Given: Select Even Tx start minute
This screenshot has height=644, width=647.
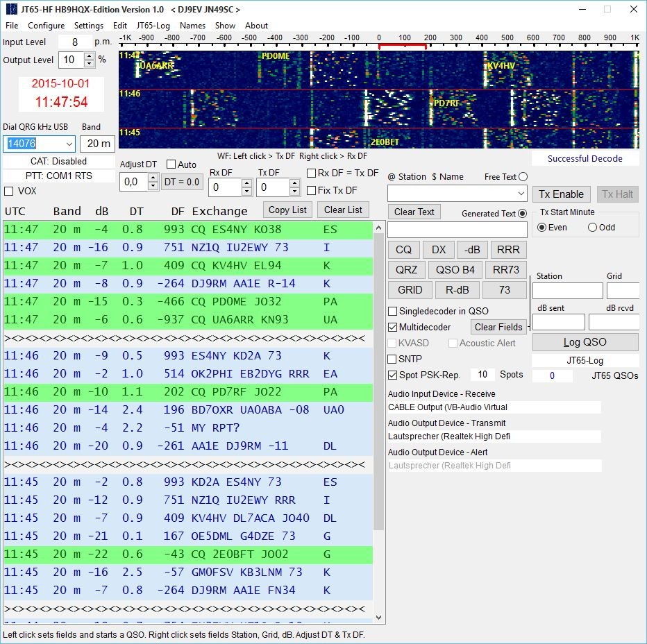Looking at the screenshot, I should click(542, 228).
